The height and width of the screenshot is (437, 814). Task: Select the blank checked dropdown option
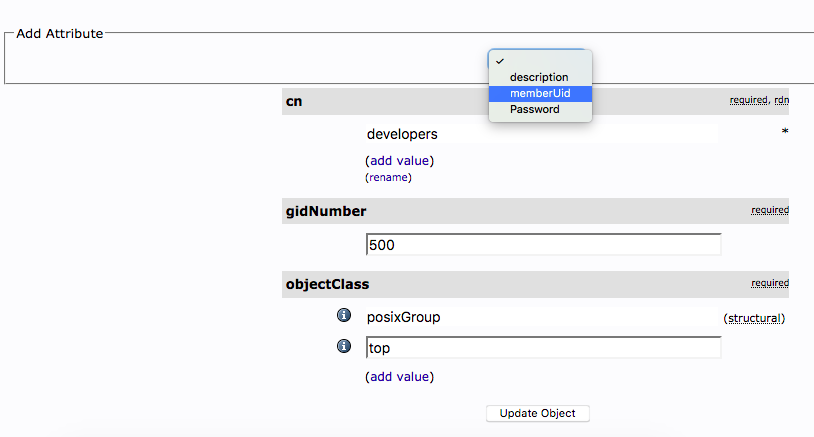pos(539,61)
